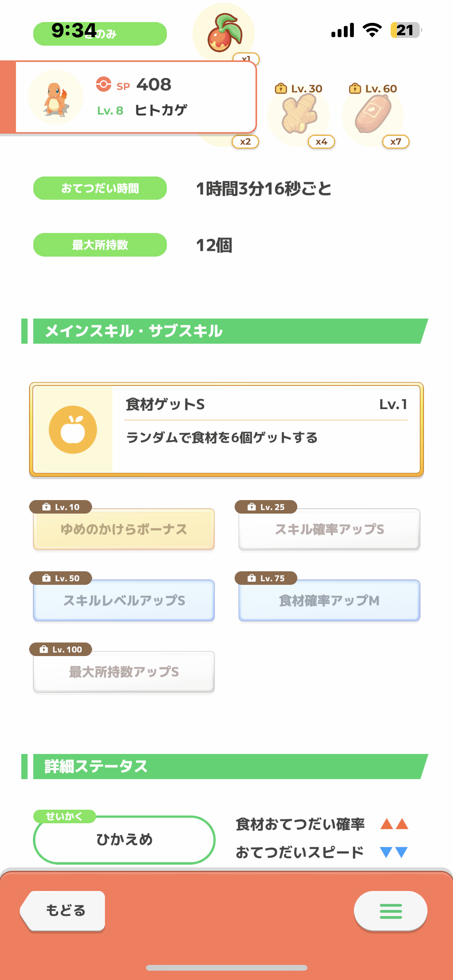Tap the Charmander portrait icon

(56, 98)
